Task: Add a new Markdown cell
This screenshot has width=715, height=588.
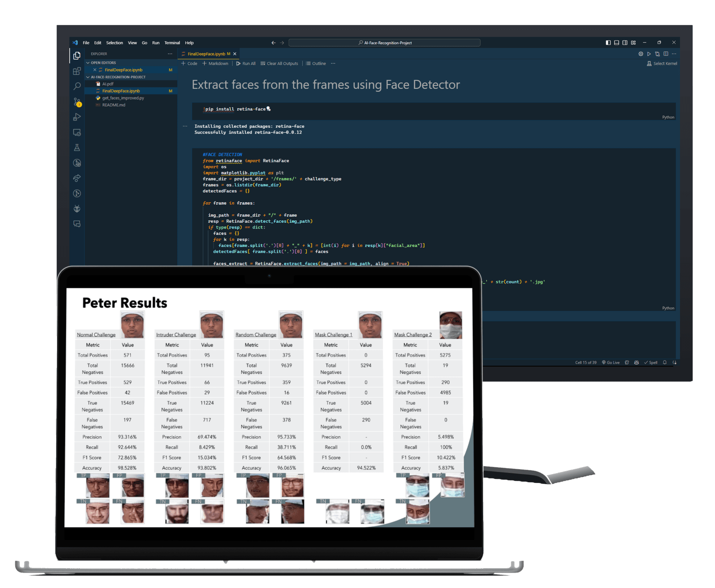Action: click(215, 64)
